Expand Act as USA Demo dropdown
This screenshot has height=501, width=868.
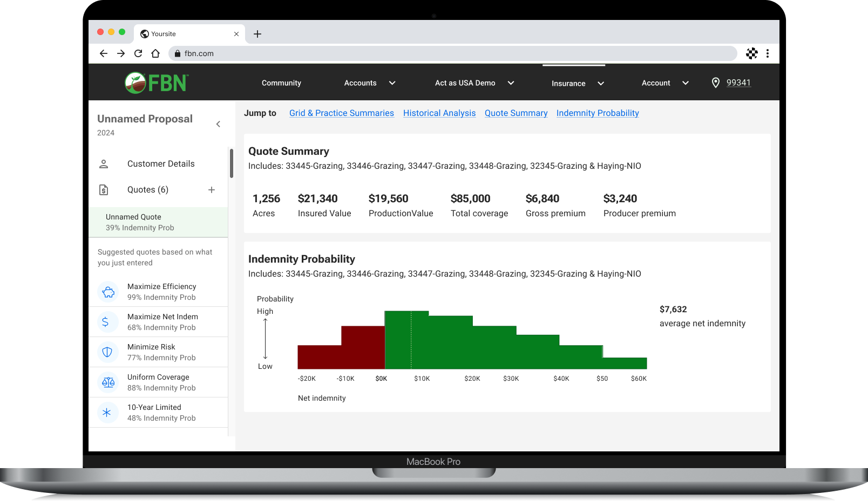click(x=511, y=83)
